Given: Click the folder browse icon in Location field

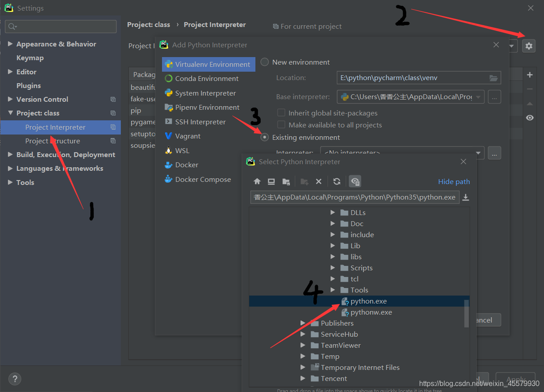Looking at the screenshot, I should pyautogui.click(x=494, y=78).
